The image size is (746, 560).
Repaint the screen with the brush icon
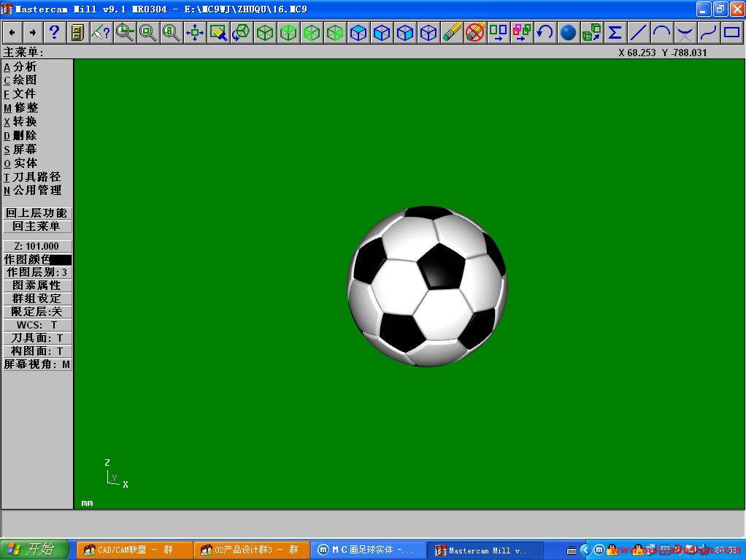[218, 32]
